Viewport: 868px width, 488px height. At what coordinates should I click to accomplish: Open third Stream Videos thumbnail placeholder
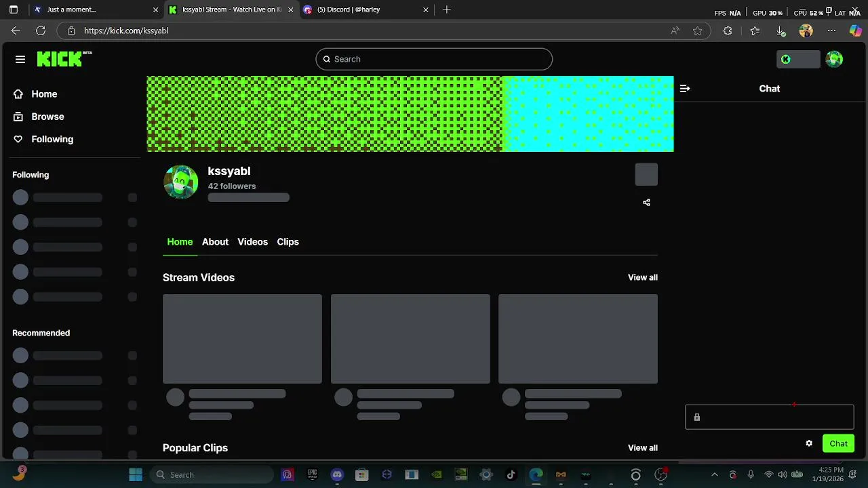[x=578, y=339]
